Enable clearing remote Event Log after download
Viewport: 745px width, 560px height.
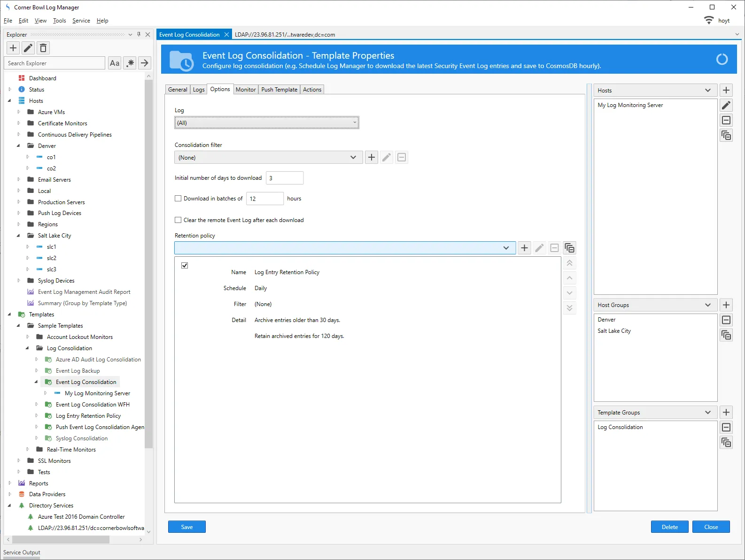click(x=178, y=220)
